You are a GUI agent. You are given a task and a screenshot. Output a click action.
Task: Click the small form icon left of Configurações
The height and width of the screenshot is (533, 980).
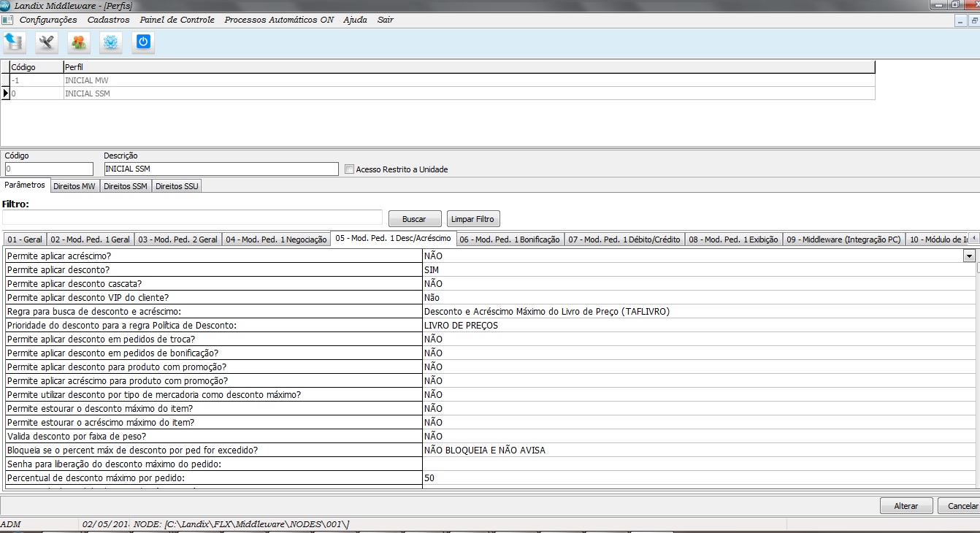[7, 20]
